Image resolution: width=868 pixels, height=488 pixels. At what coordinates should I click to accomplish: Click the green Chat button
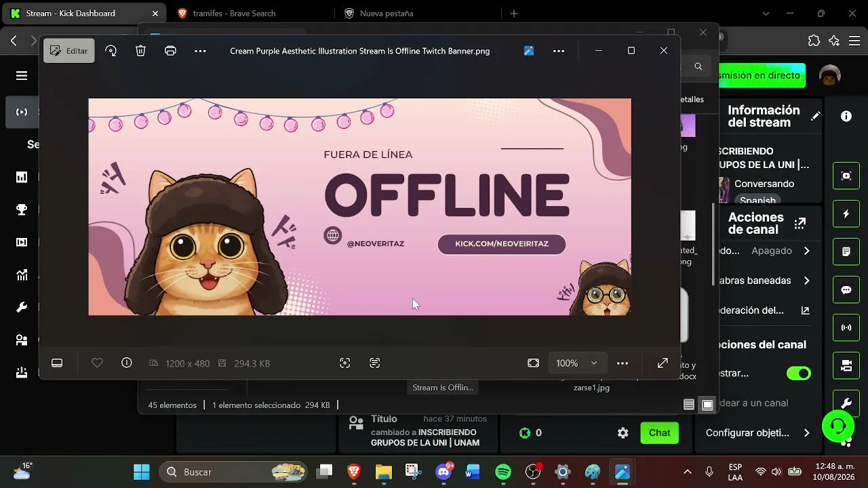point(660,432)
